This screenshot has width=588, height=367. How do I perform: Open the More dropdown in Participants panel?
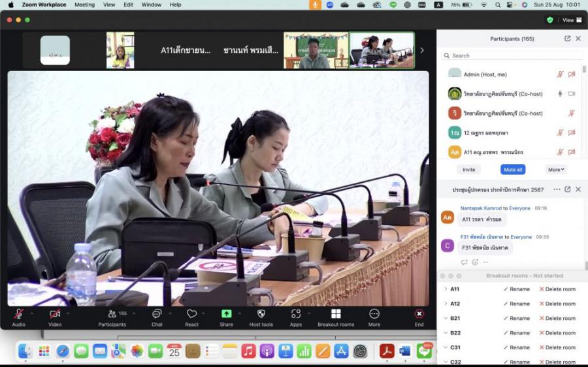556,169
